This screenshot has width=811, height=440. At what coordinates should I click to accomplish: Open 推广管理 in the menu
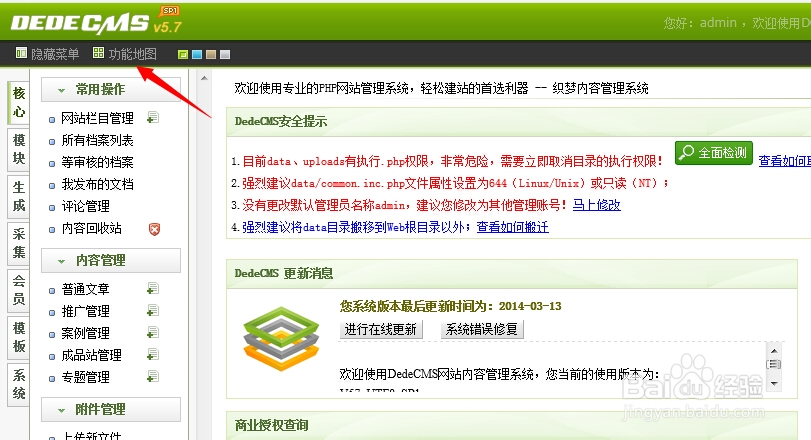pos(85,311)
